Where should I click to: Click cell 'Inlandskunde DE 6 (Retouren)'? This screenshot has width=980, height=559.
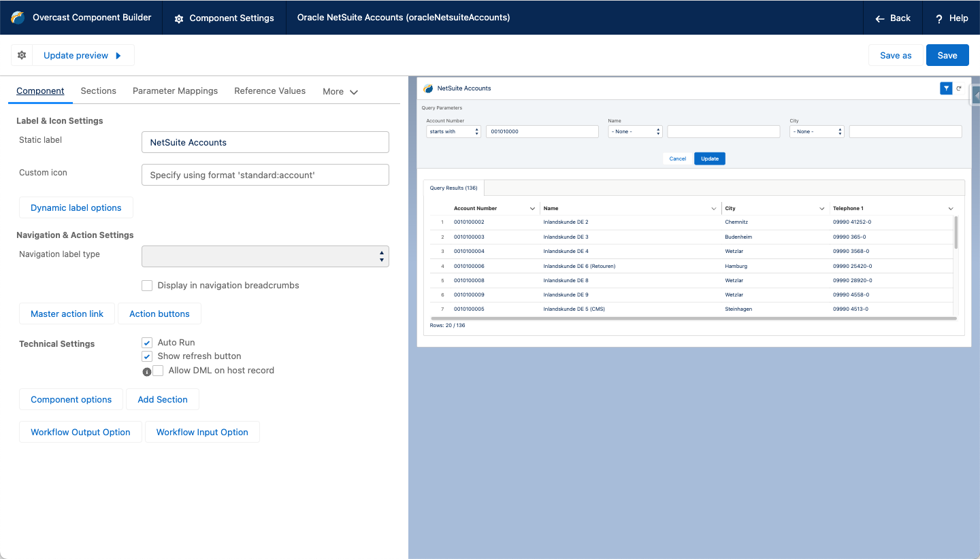point(579,266)
